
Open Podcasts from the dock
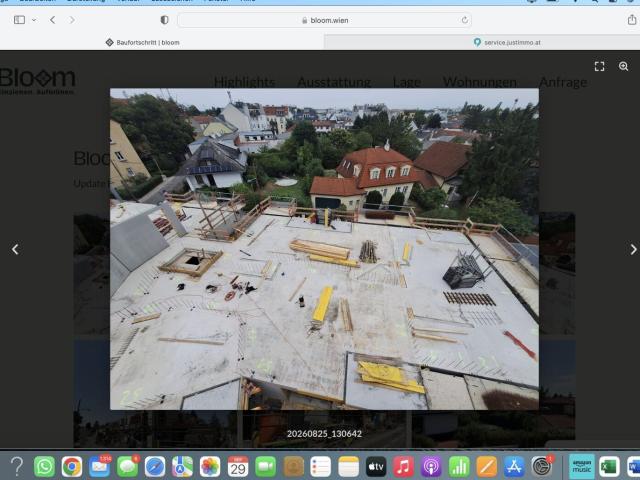click(431, 466)
